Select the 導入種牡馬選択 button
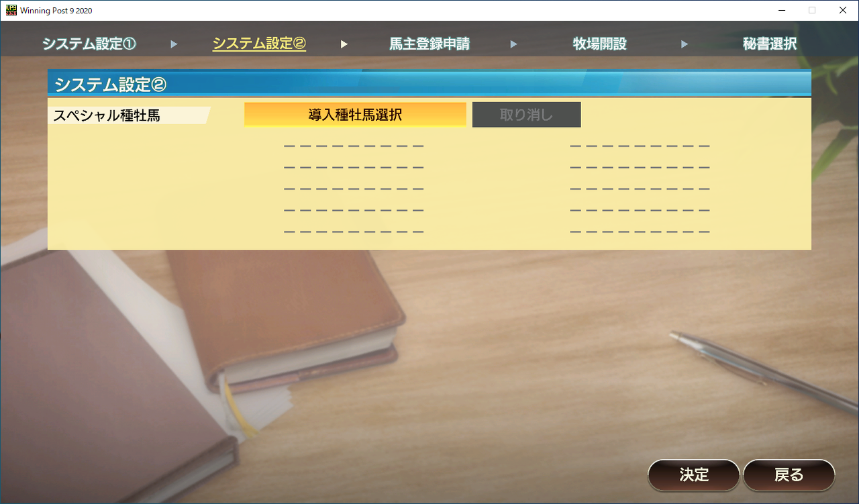859x504 pixels. pos(355,114)
